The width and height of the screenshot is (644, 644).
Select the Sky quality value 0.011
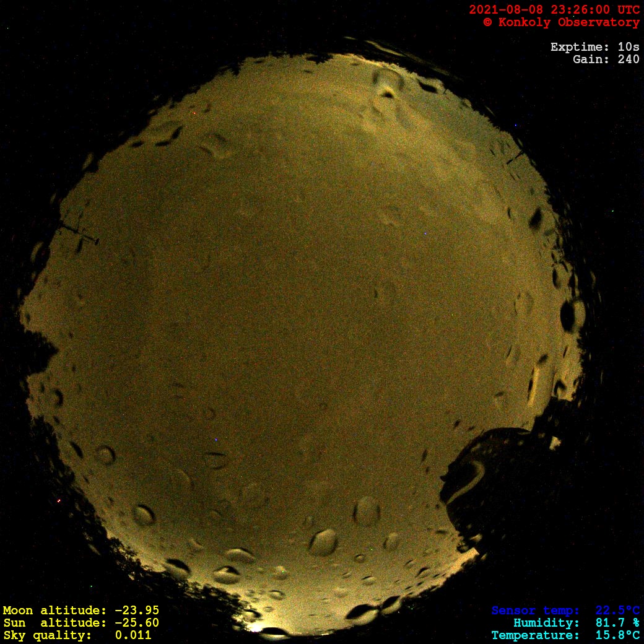click(133, 635)
